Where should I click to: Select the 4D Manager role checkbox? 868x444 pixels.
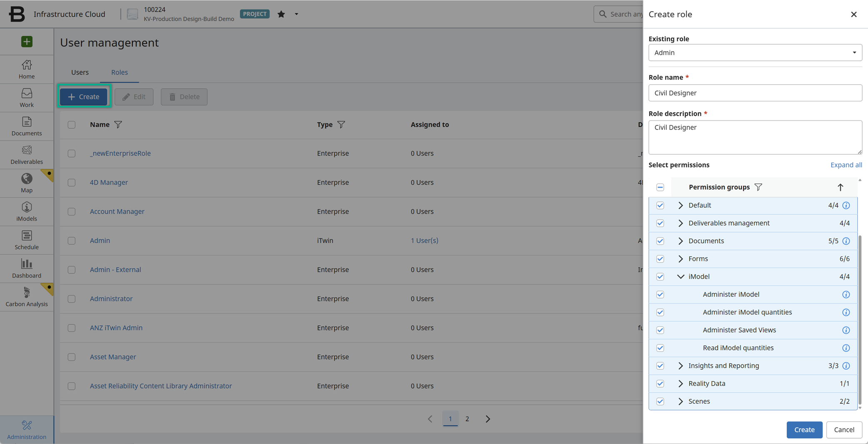[72, 183]
